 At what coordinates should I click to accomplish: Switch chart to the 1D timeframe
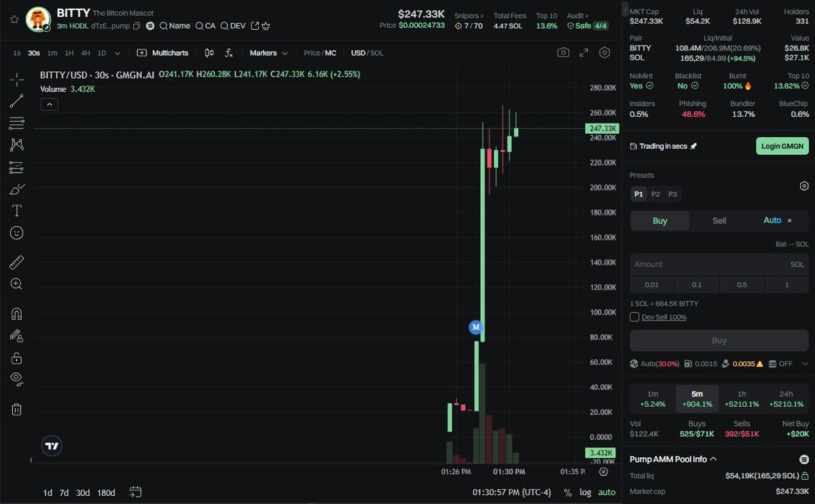pyautogui.click(x=102, y=53)
